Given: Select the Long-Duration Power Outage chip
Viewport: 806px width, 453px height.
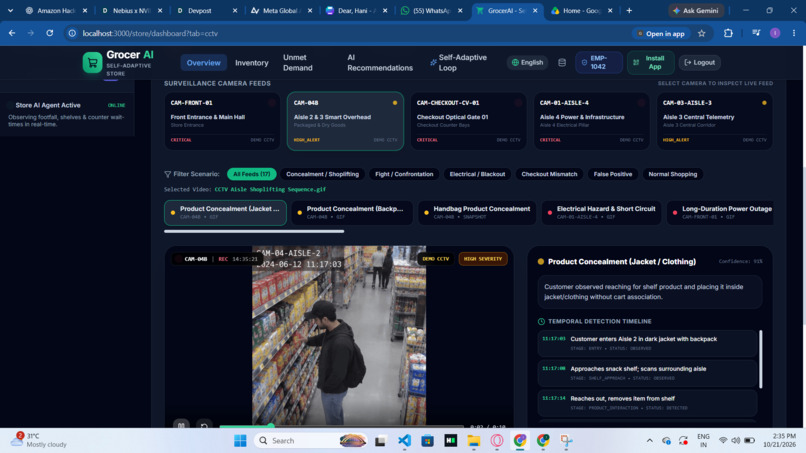Looking at the screenshot, I should point(722,212).
